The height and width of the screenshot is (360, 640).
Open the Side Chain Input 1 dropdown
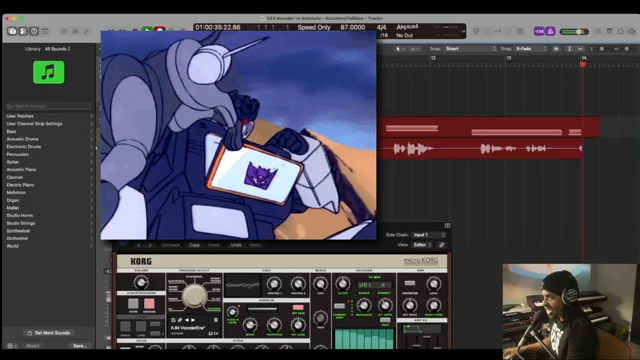429,235
